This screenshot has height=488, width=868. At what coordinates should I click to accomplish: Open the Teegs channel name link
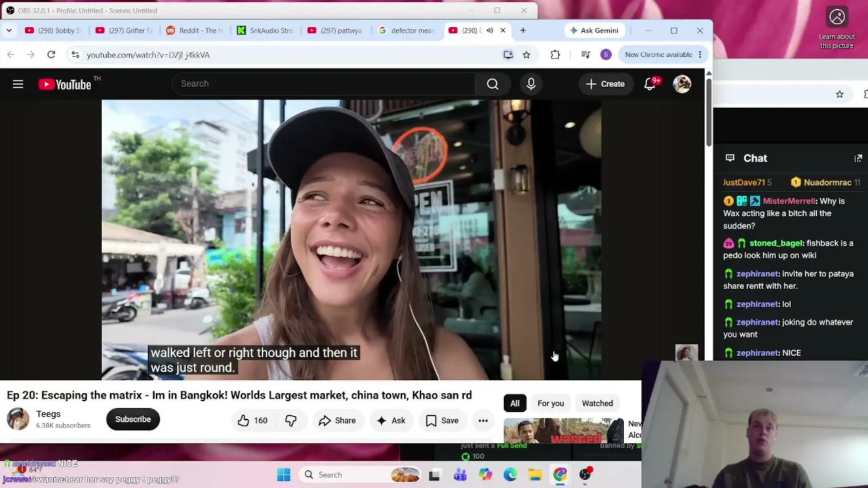click(x=48, y=414)
